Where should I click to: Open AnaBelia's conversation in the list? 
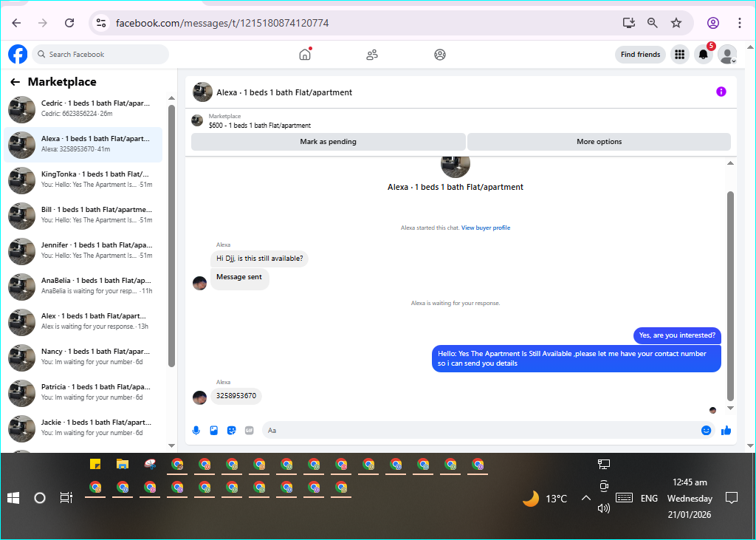tap(83, 287)
